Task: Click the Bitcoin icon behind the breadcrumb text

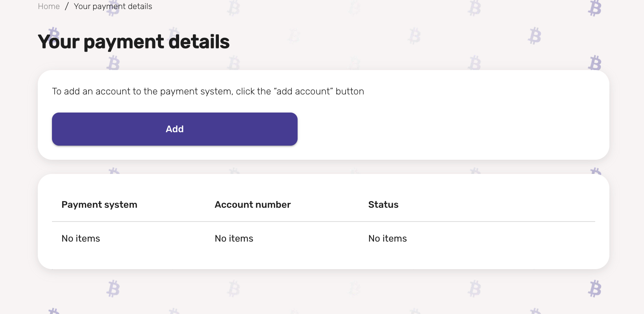Action: pos(113,9)
